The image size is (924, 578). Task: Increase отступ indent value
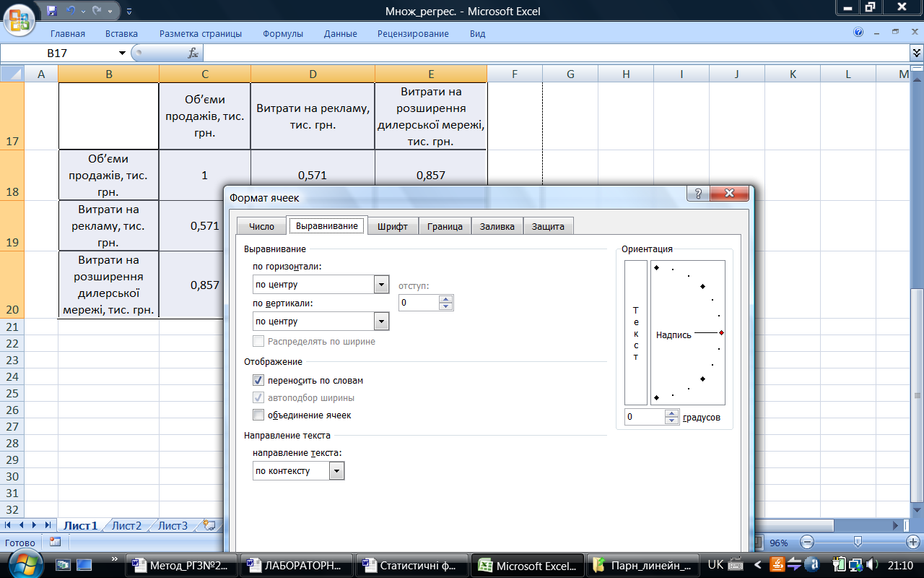446,299
